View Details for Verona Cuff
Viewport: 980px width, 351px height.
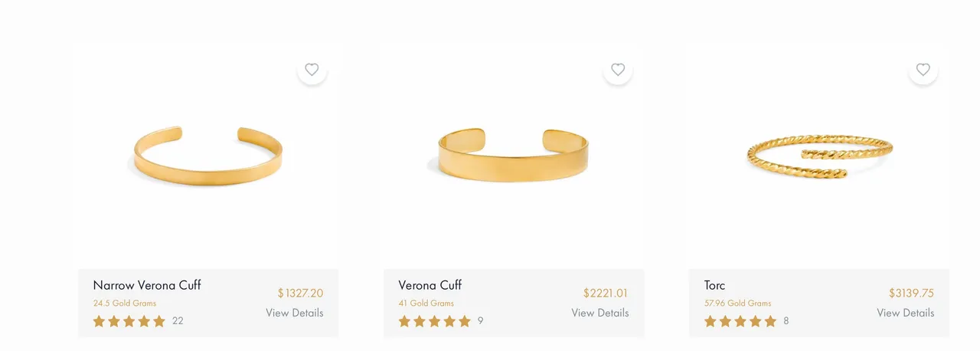600,313
